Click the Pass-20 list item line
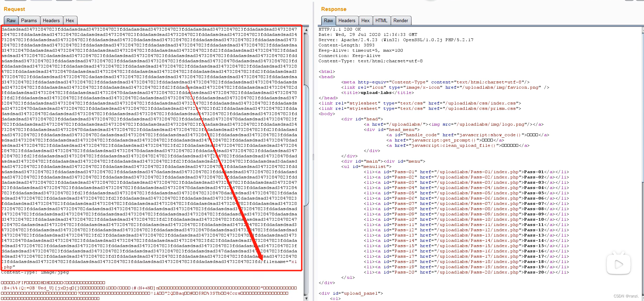 tap(466, 272)
